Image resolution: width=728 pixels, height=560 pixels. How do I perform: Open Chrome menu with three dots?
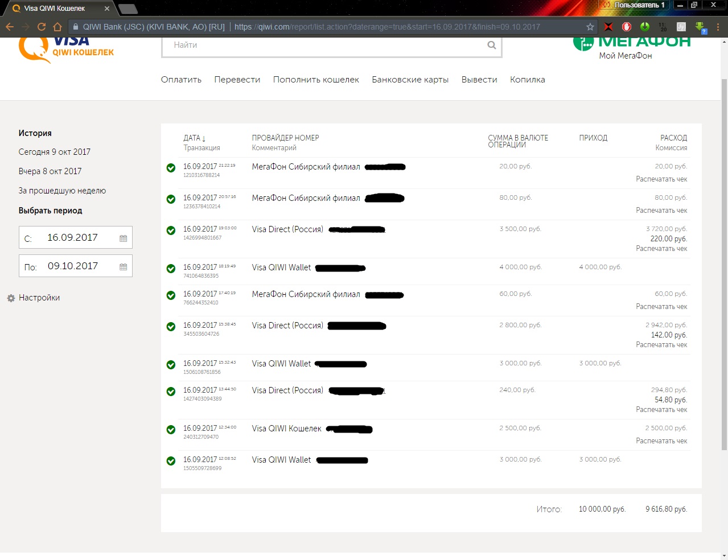[718, 27]
